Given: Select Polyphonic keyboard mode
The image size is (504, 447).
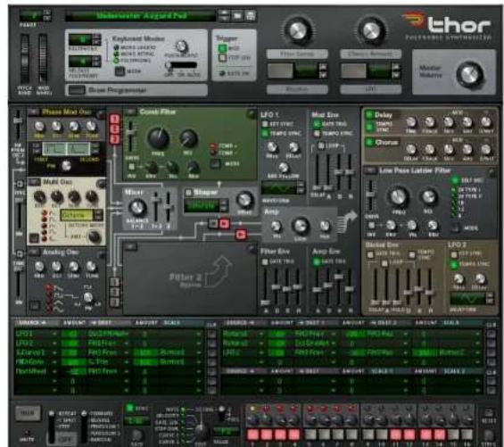Looking at the screenshot, I should point(116,60).
